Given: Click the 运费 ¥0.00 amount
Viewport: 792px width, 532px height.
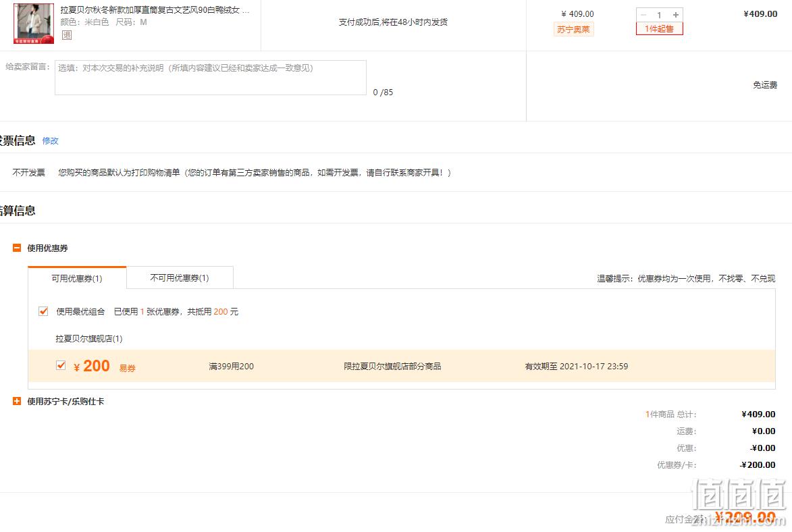Looking at the screenshot, I should click(763, 431).
